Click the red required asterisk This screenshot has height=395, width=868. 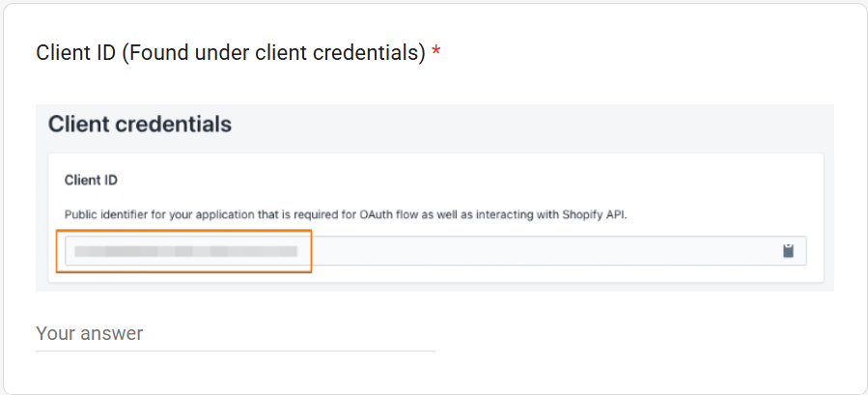[x=436, y=52]
